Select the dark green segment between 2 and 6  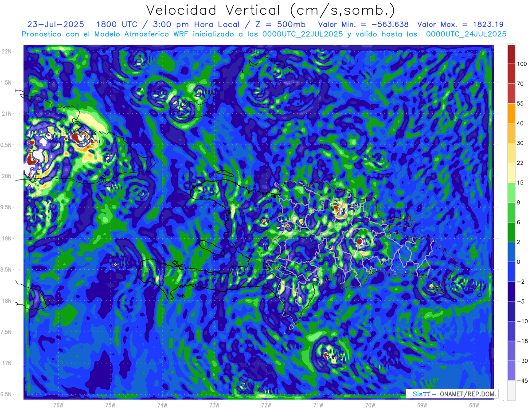[x=511, y=232]
